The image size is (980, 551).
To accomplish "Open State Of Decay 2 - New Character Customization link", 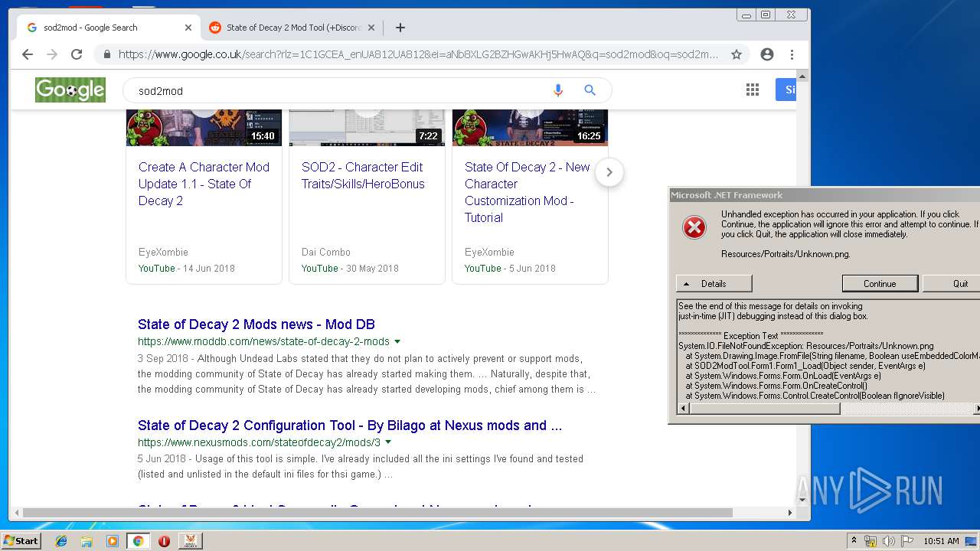I will tap(528, 192).
